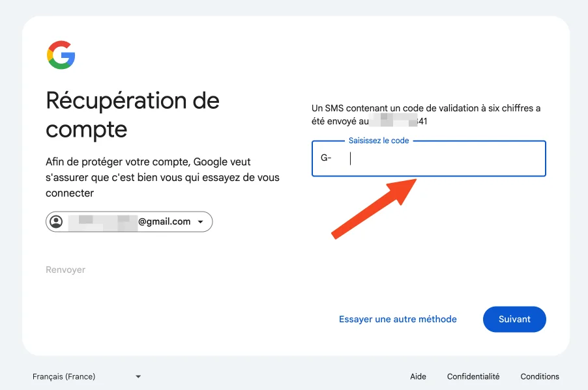588x390 pixels.
Task: Click the Google logo
Action: (61, 56)
